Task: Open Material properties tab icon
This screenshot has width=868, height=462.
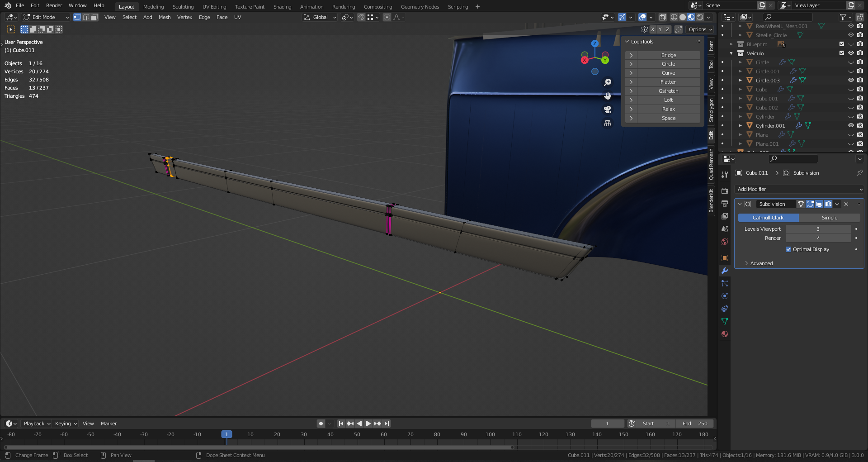Action: [x=725, y=334]
